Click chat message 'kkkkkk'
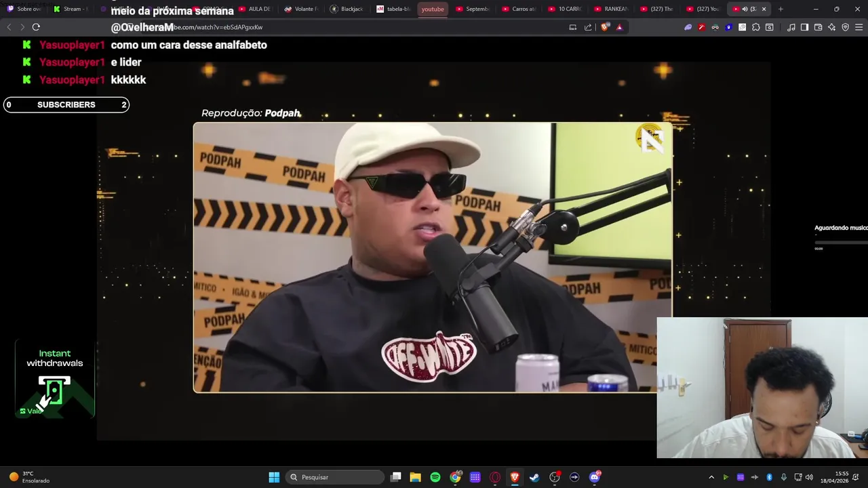868x488 pixels. pyautogui.click(x=128, y=79)
